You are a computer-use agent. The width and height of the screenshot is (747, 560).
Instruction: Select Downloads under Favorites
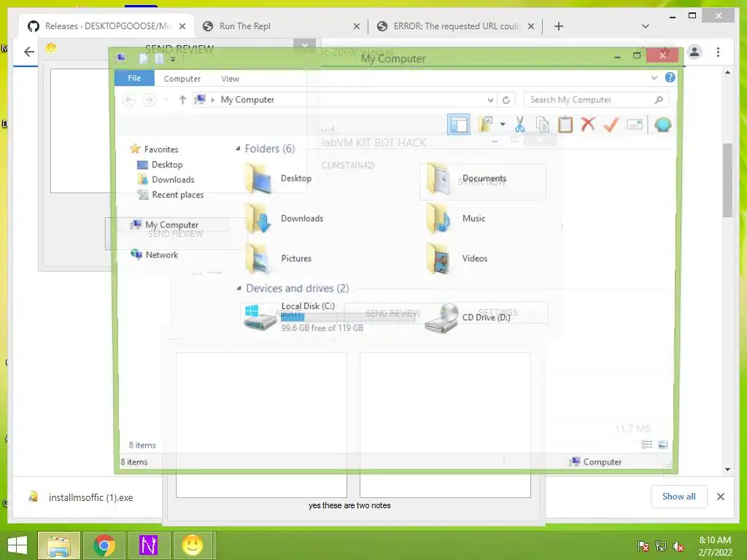click(x=173, y=179)
